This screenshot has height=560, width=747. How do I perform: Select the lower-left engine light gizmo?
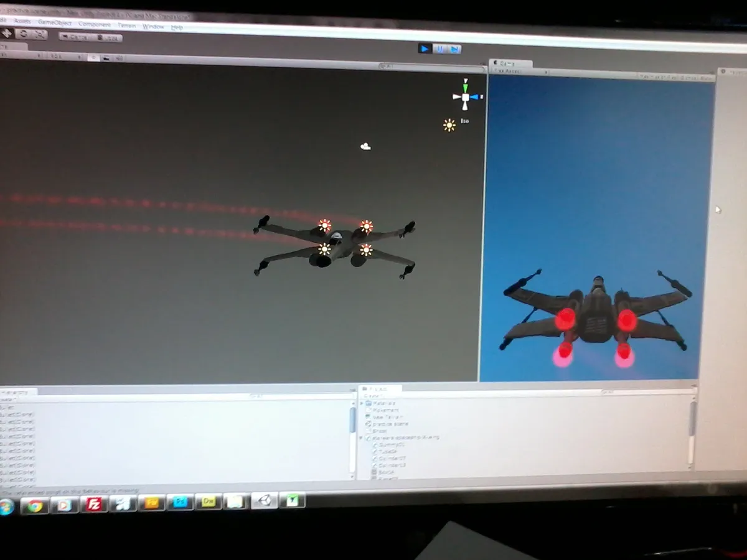pyautogui.click(x=324, y=249)
